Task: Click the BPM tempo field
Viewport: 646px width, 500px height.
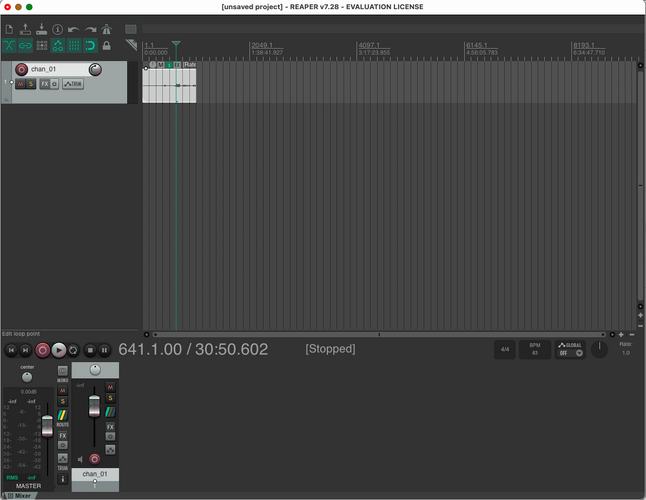Action: pos(535,349)
